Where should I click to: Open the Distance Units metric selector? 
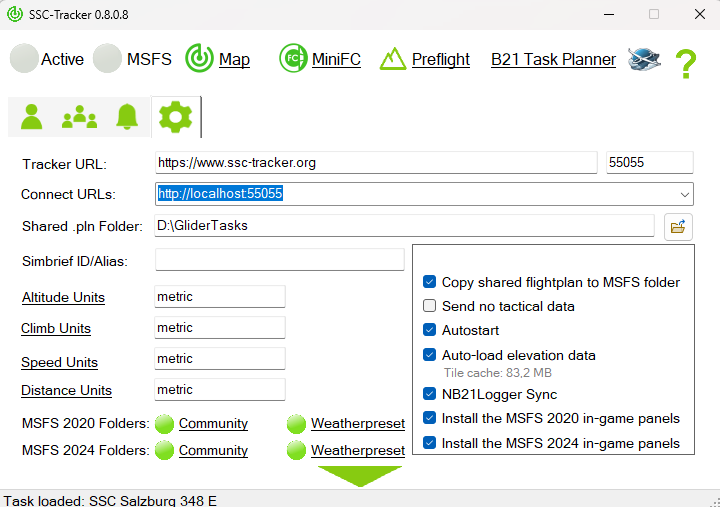pos(220,389)
